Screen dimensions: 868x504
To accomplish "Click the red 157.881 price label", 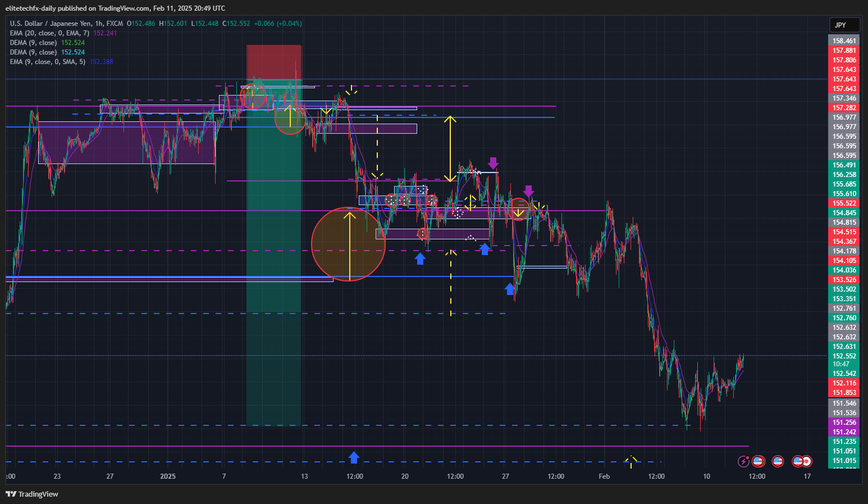I will tap(844, 51).
